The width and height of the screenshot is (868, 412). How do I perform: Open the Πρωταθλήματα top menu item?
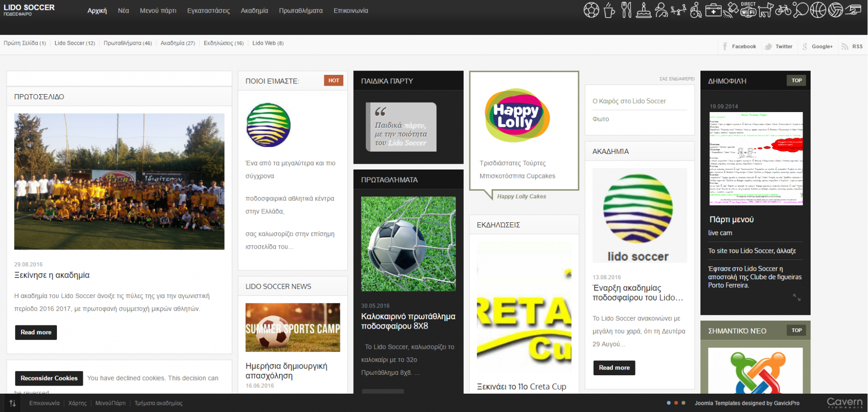(x=301, y=10)
